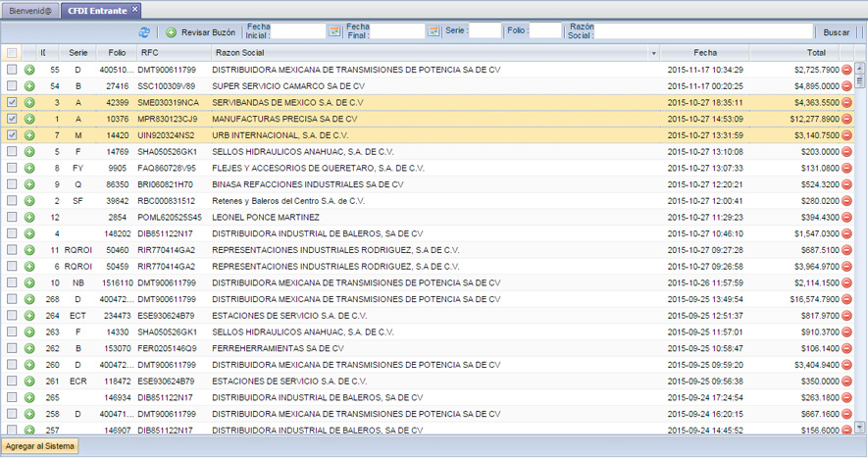868x459 pixels.
Task: Sort by the Folio column header
Action: click(x=117, y=53)
